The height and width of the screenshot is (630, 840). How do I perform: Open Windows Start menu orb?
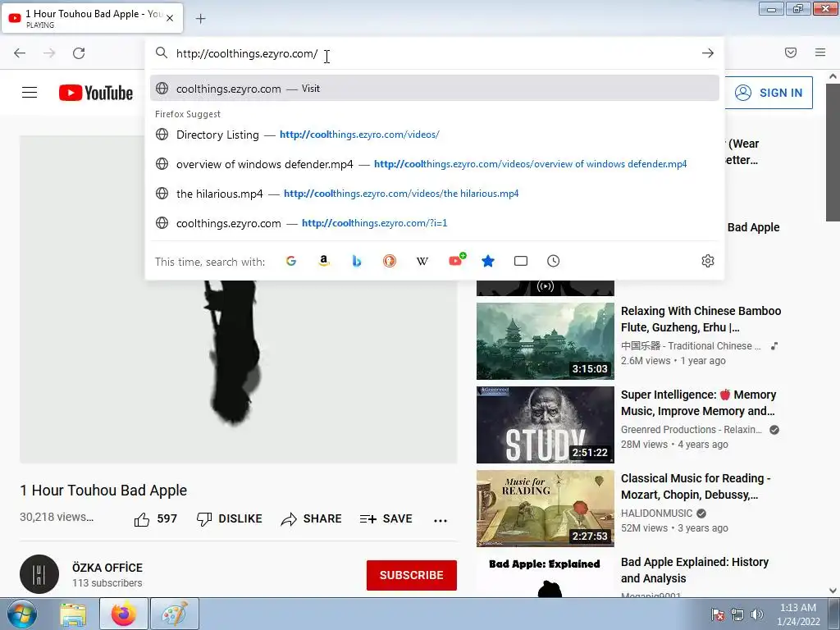click(x=21, y=614)
